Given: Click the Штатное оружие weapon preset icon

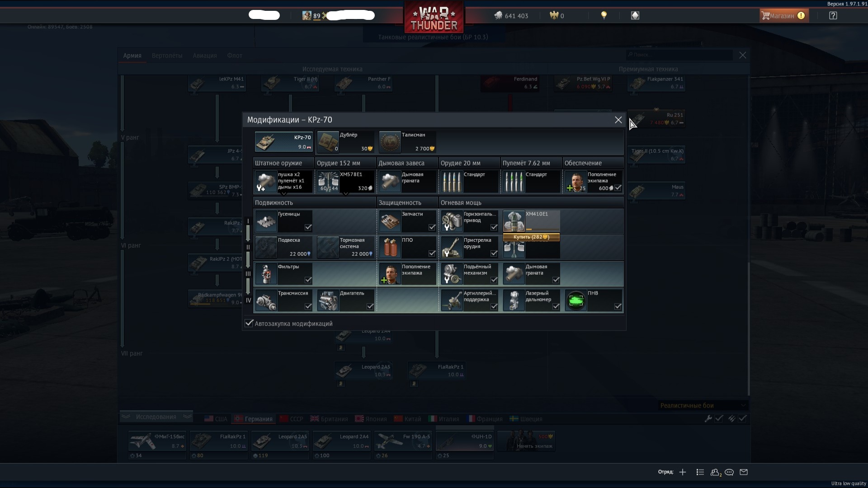Looking at the screenshot, I should [266, 182].
